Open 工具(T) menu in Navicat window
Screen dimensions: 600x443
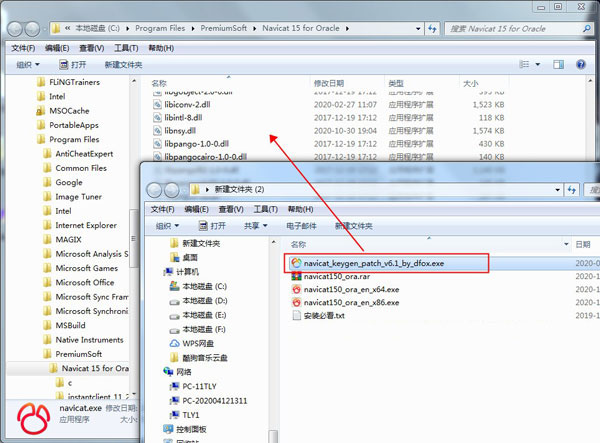tap(126, 48)
